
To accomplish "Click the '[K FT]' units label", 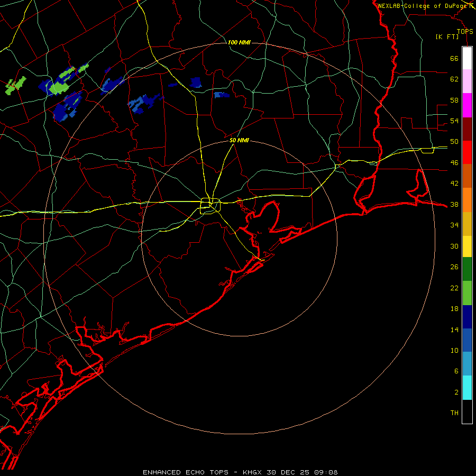I will (x=447, y=36).
